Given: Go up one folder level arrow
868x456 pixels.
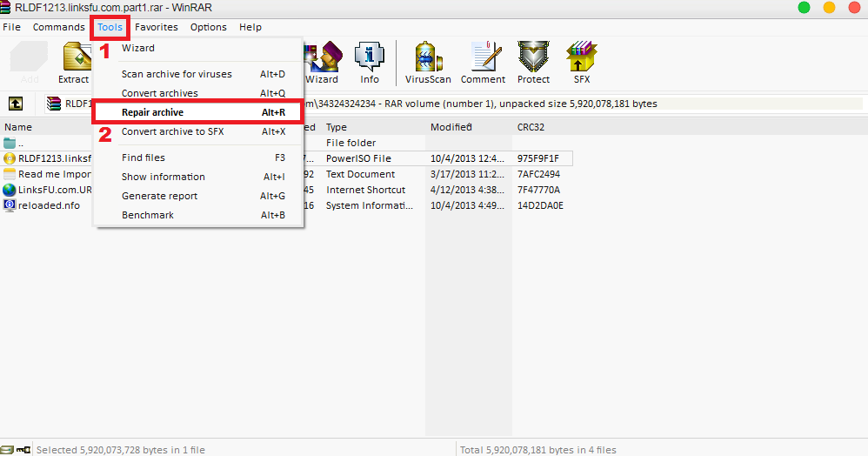Looking at the screenshot, I should [x=16, y=103].
